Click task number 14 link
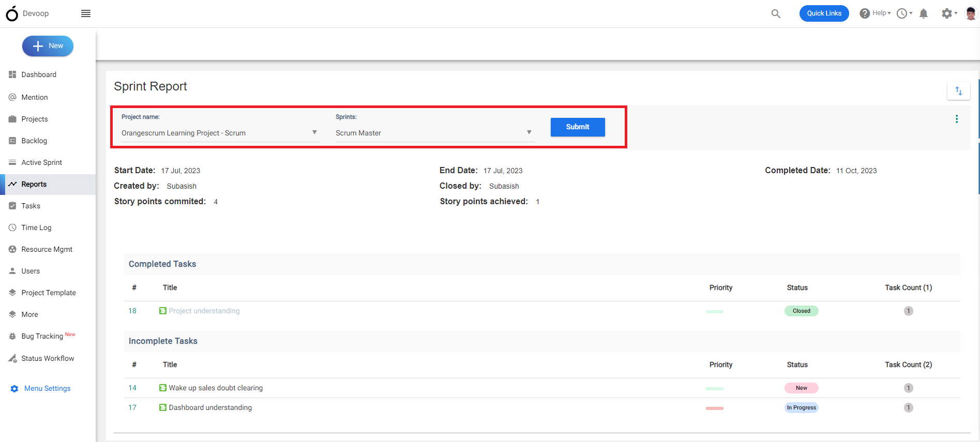The image size is (980, 442). click(x=132, y=388)
